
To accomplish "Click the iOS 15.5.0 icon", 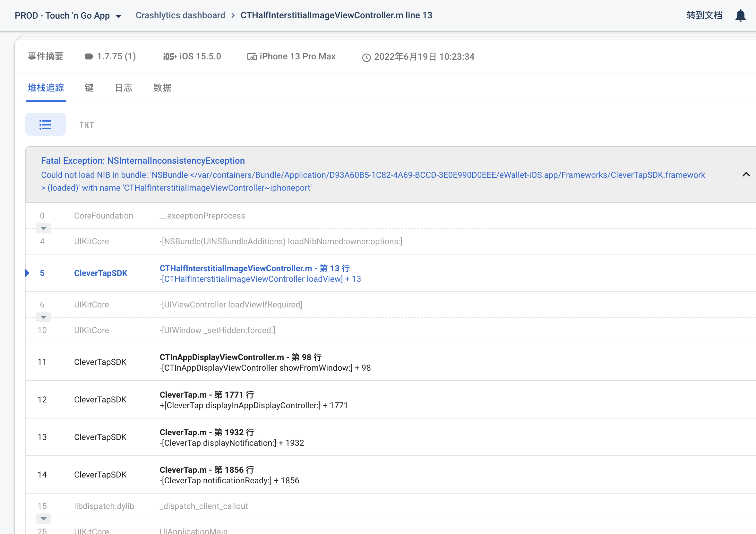I will tap(169, 56).
